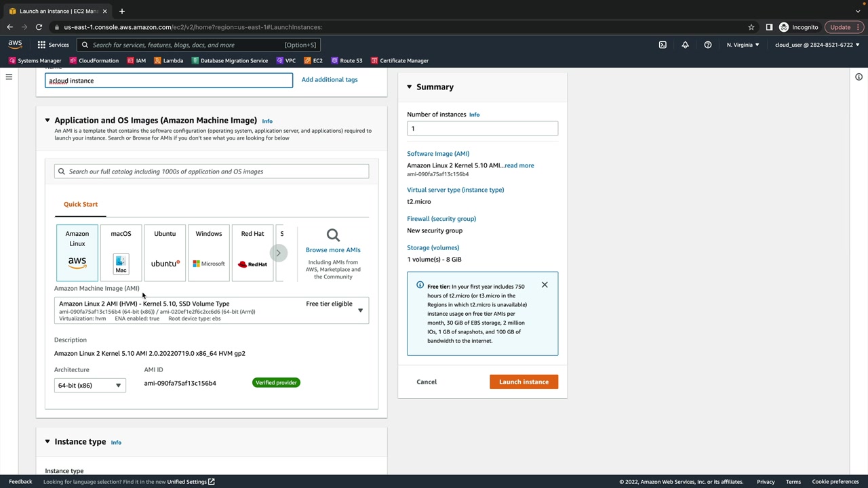Screen dimensions: 868x488
Task: Close the Free tier notice
Action: (545, 285)
